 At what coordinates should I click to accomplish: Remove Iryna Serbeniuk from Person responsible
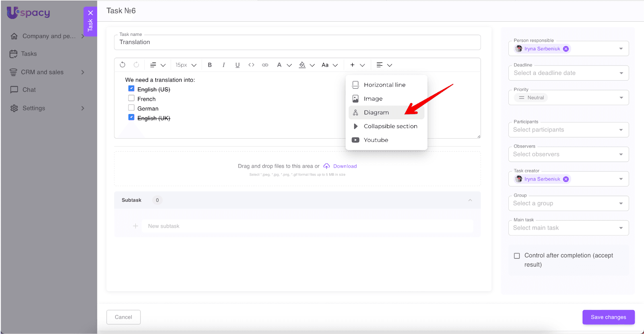click(566, 49)
